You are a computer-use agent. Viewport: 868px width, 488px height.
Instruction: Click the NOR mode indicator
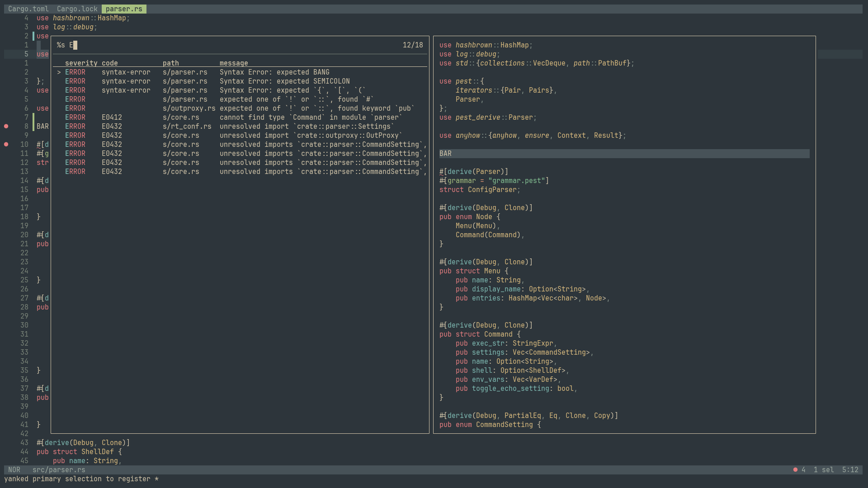(x=14, y=470)
